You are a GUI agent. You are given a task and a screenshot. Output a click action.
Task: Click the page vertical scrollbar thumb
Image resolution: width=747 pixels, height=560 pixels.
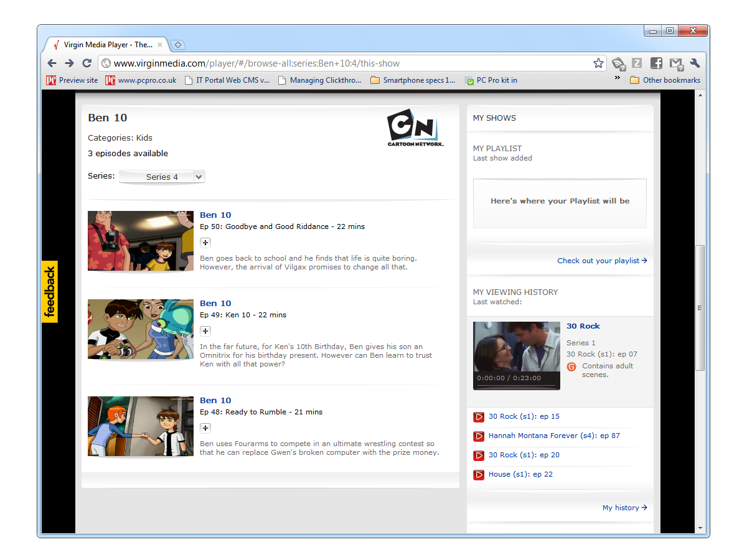click(x=700, y=307)
